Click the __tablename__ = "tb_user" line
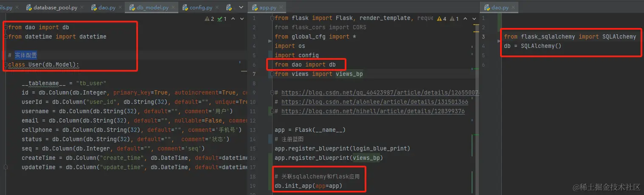 click(x=64, y=83)
